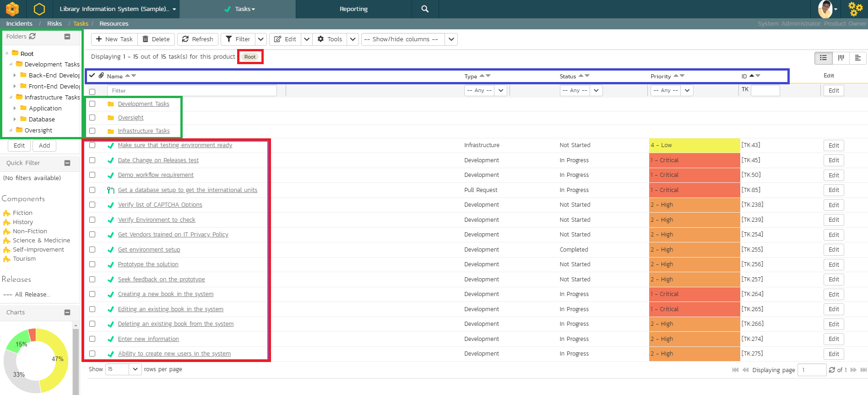Click the New Task button
Screen dimensions: 868x395
click(x=114, y=39)
